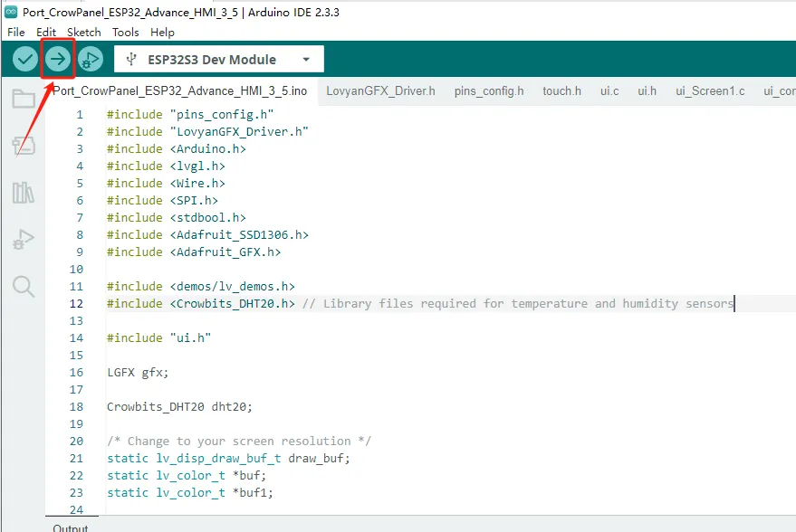Open the Search magnifier in sidebar
The width and height of the screenshot is (796, 532).
point(24,287)
